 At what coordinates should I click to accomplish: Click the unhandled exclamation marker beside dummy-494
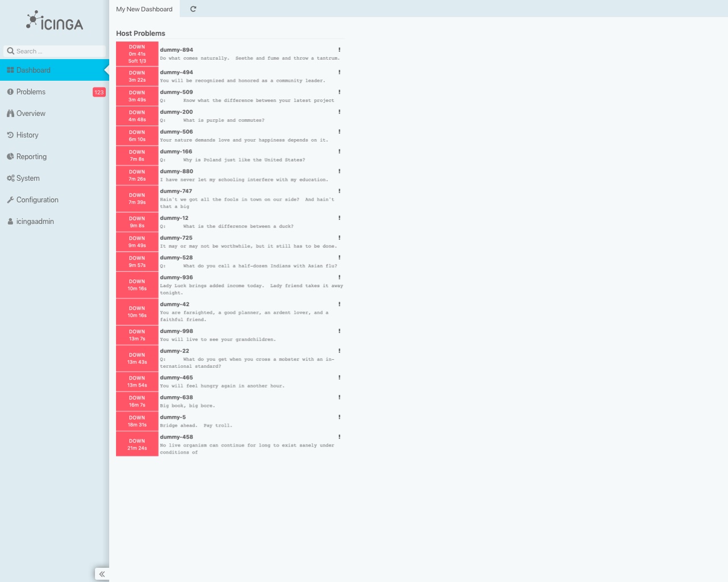340,72
